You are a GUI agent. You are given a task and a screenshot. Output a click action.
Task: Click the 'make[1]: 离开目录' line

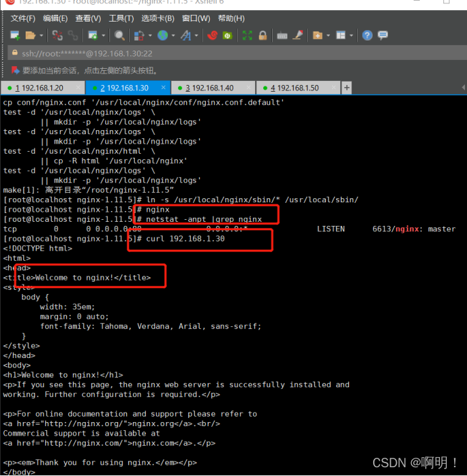point(88,190)
